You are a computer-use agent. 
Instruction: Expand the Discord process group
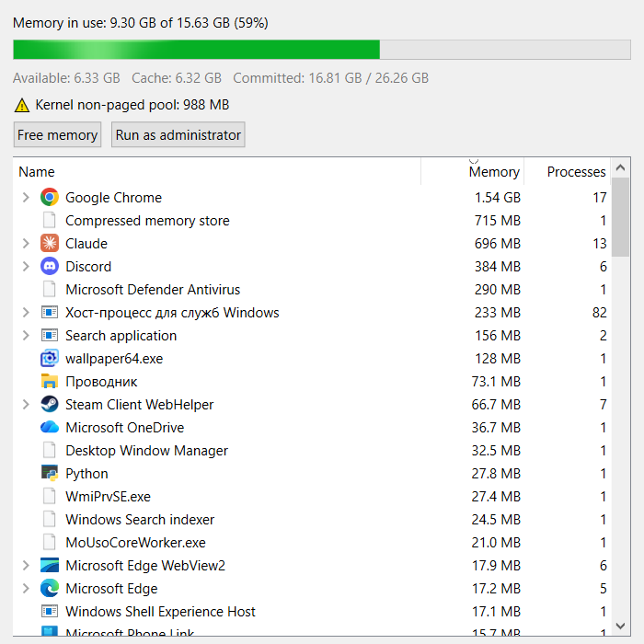26,267
